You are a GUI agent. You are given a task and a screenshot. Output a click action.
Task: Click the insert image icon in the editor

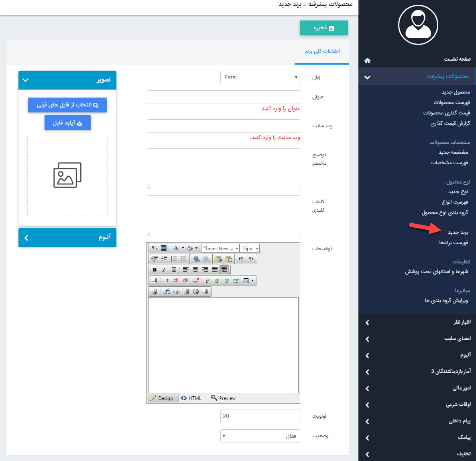(154, 292)
